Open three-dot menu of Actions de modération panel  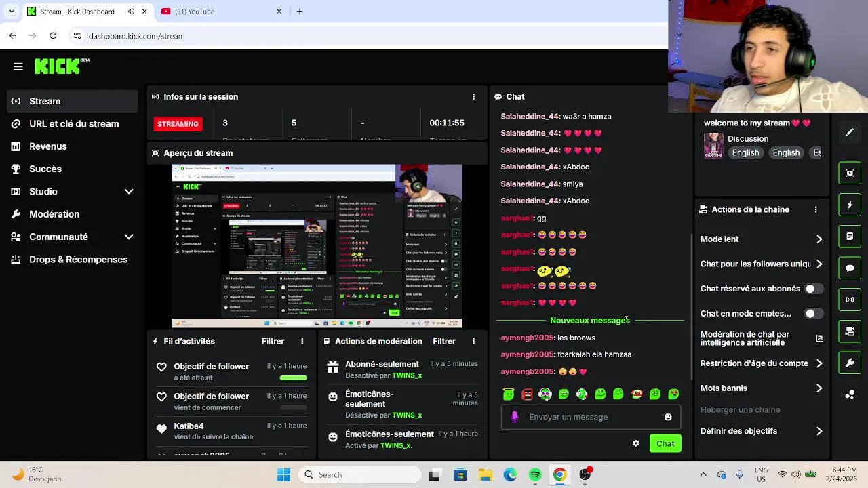point(473,341)
